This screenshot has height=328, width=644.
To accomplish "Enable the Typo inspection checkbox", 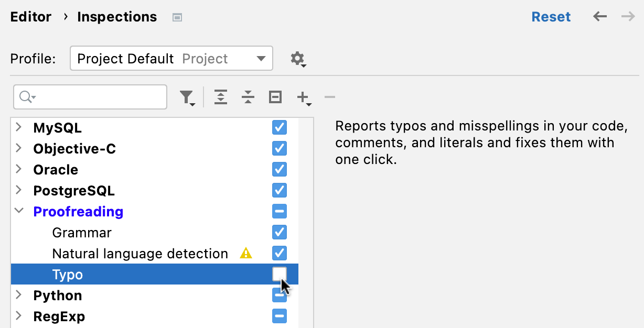I will (279, 274).
